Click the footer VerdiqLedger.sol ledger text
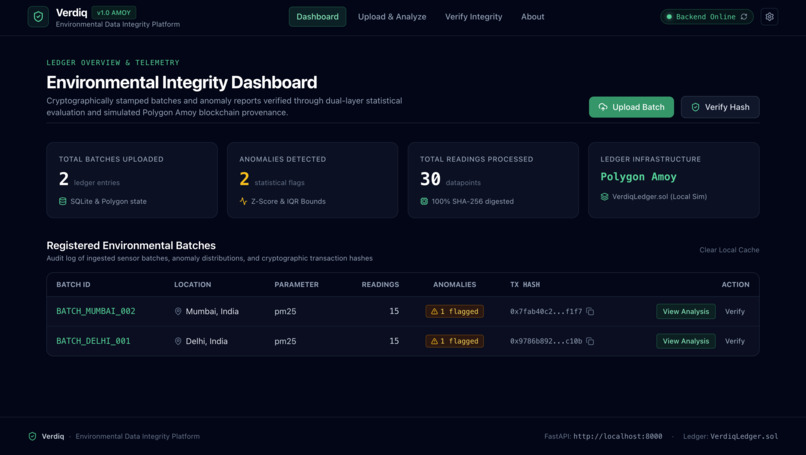806x455 pixels. pos(744,436)
